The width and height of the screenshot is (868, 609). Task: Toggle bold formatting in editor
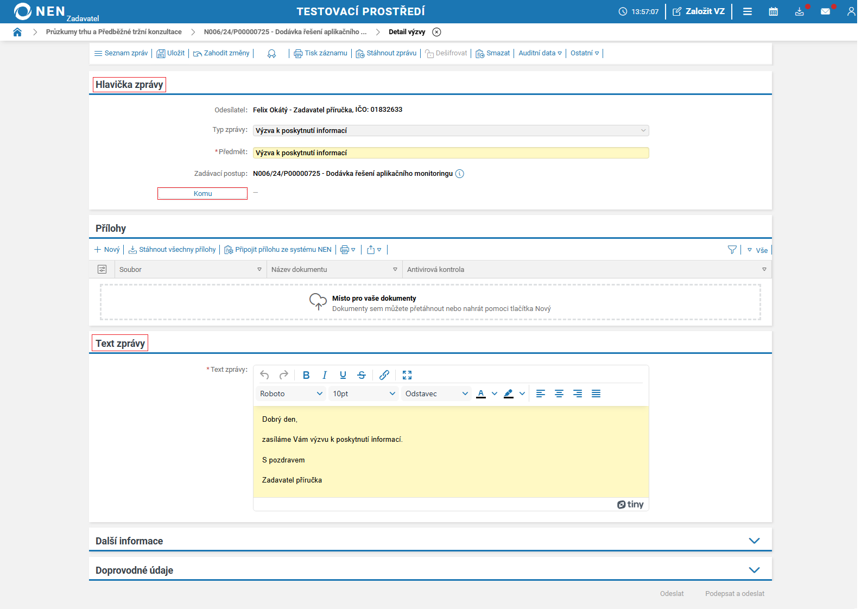click(x=306, y=375)
